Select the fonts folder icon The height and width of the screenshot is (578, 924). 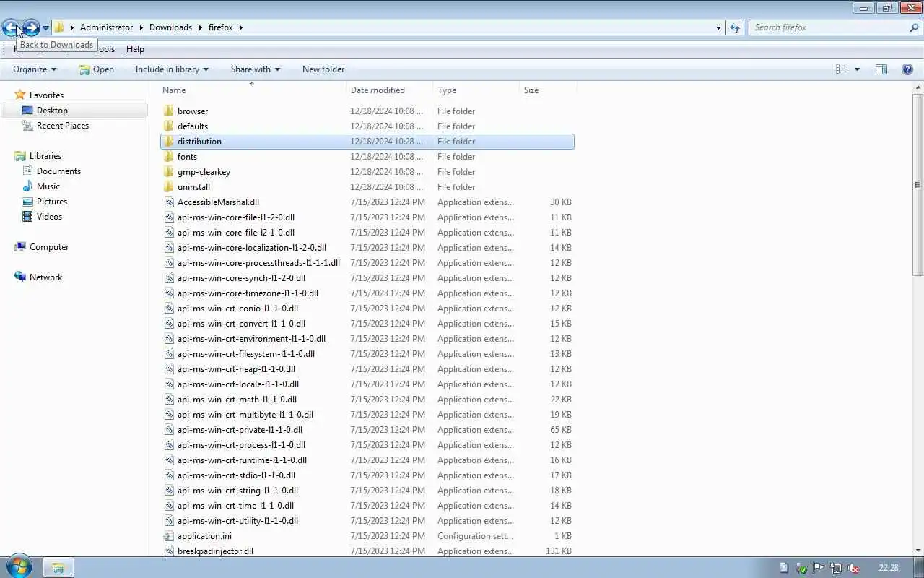pyautogui.click(x=169, y=157)
